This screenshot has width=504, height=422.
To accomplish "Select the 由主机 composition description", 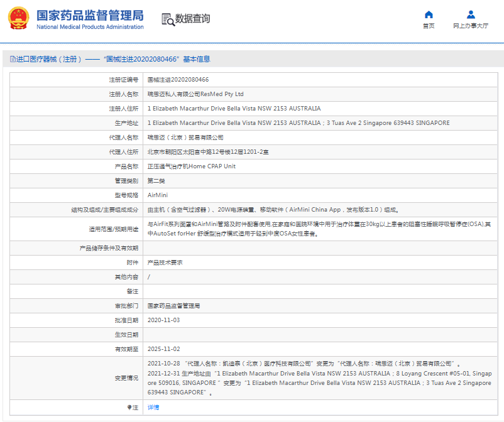I will pos(273,210).
